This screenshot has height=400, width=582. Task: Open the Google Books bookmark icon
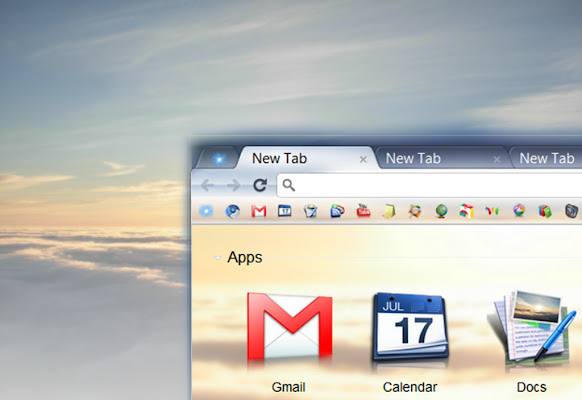point(545,211)
